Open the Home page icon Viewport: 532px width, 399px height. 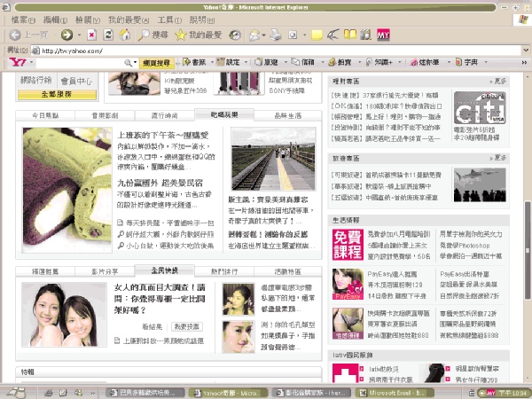pos(125,35)
